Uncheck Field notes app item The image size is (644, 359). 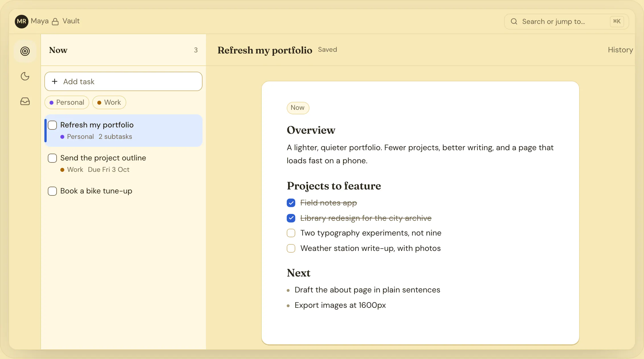tap(291, 203)
